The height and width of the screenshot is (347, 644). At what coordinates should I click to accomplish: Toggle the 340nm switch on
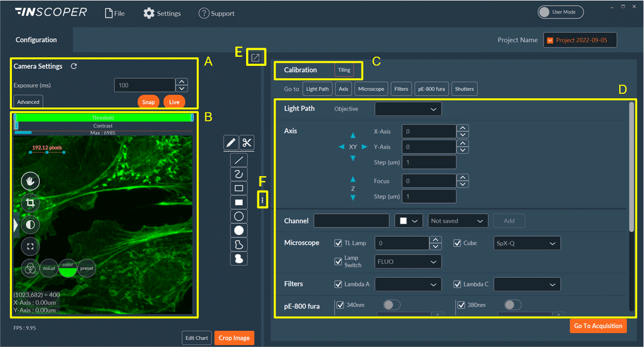coord(391,305)
